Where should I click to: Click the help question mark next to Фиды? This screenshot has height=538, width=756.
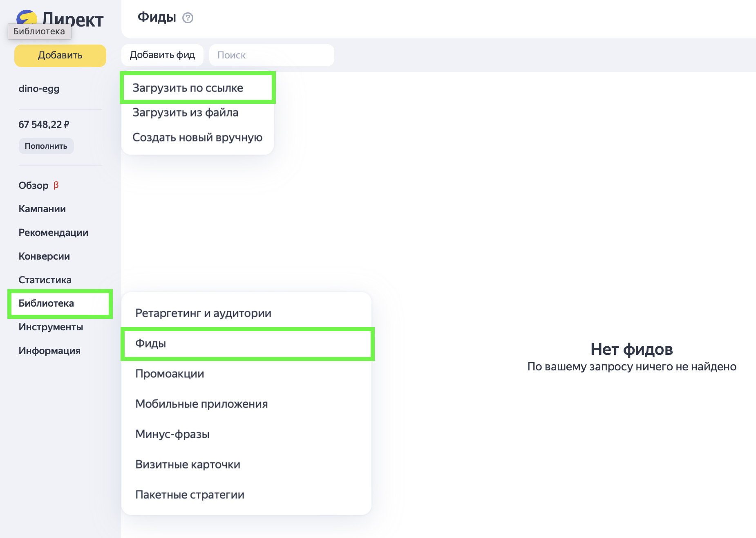click(x=188, y=18)
